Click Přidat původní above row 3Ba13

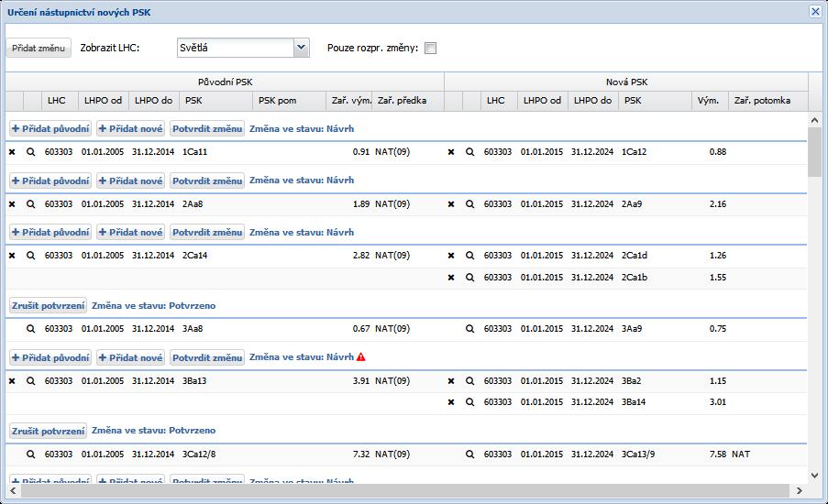pos(50,357)
